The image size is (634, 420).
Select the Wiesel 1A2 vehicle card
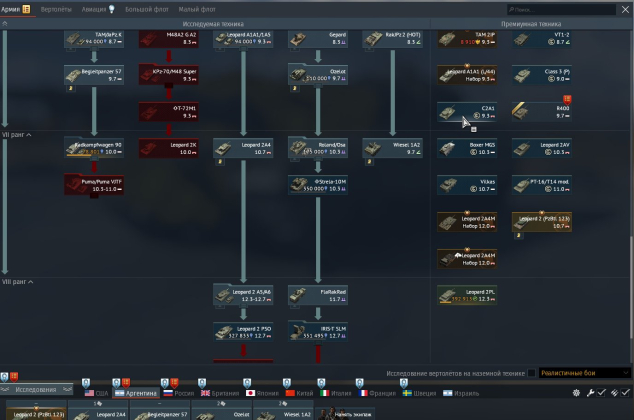pos(394,148)
